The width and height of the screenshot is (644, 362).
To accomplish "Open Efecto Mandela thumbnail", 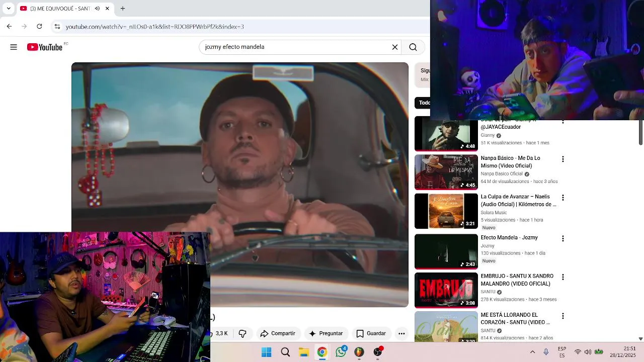I will point(446,252).
